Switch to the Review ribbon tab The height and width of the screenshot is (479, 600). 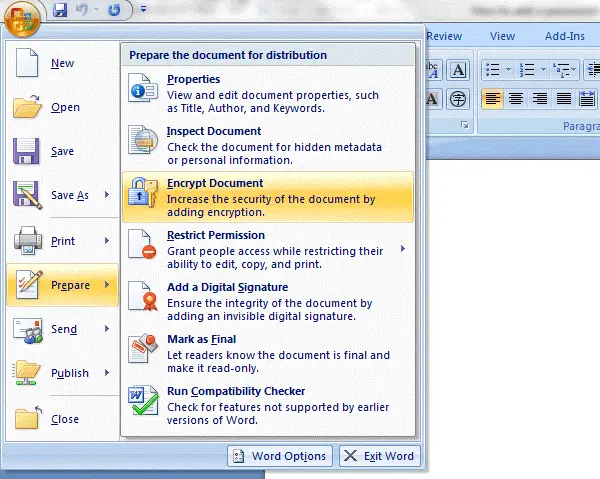coord(444,36)
